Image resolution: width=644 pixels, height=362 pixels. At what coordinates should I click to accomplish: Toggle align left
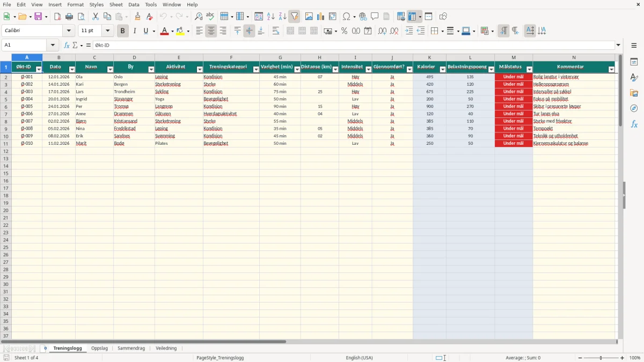click(x=199, y=31)
